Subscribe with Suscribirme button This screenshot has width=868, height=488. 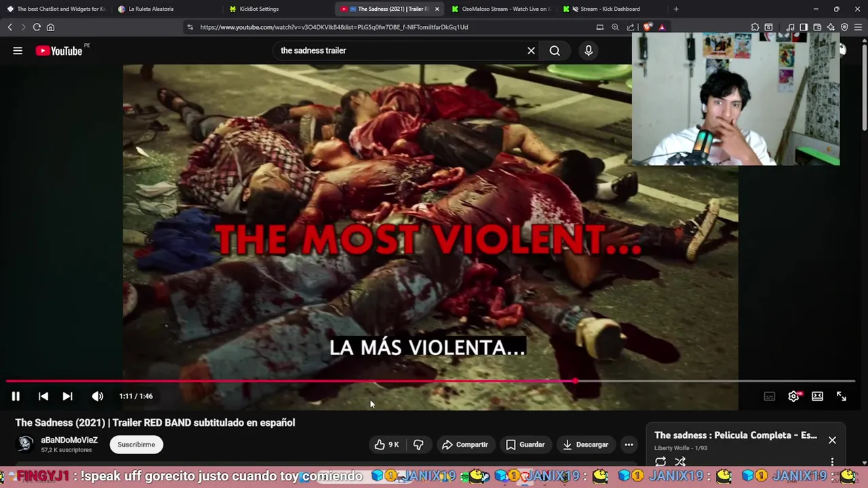(136, 445)
